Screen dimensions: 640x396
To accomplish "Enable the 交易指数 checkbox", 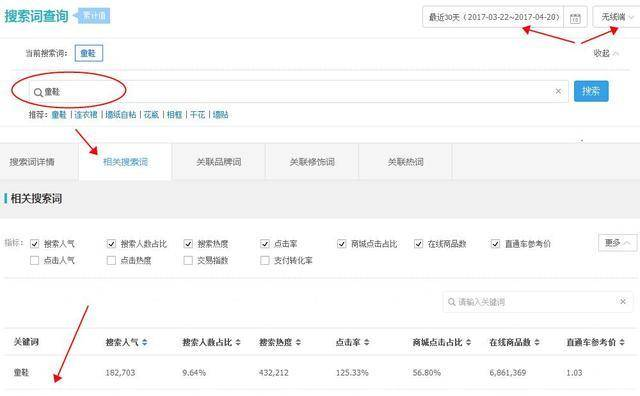I will [x=188, y=260].
